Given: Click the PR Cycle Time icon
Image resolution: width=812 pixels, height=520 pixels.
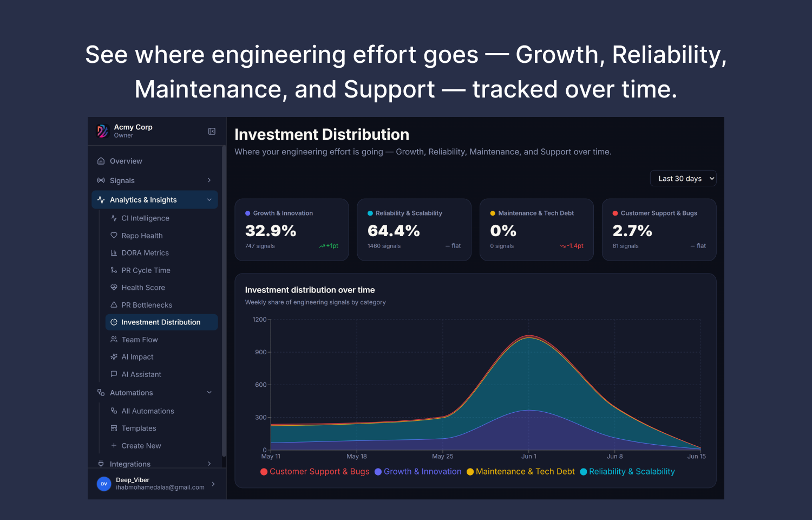Looking at the screenshot, I should (x=114, y=270).
